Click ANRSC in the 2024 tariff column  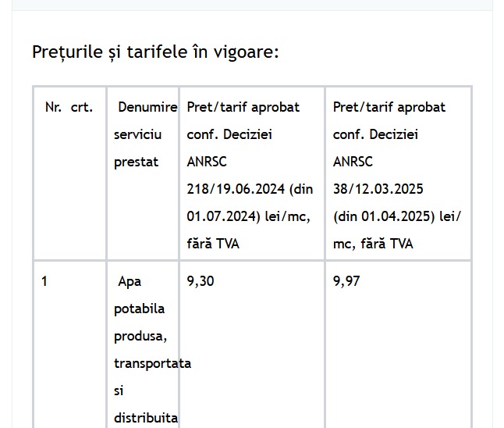pyautogui.click(x=207, y=162)
